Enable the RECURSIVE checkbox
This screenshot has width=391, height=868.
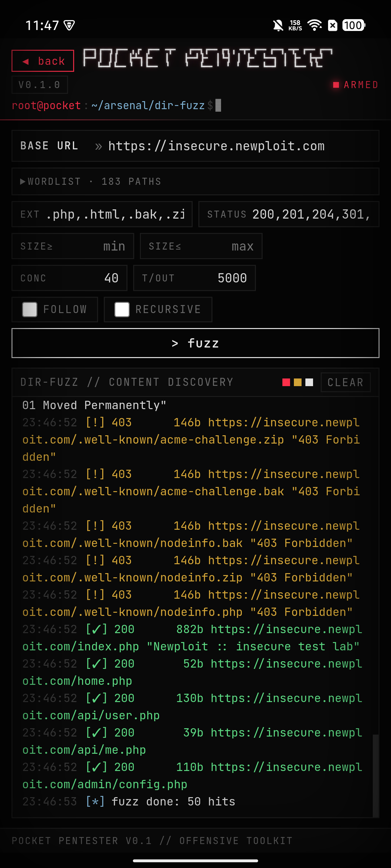click(122, 309)
